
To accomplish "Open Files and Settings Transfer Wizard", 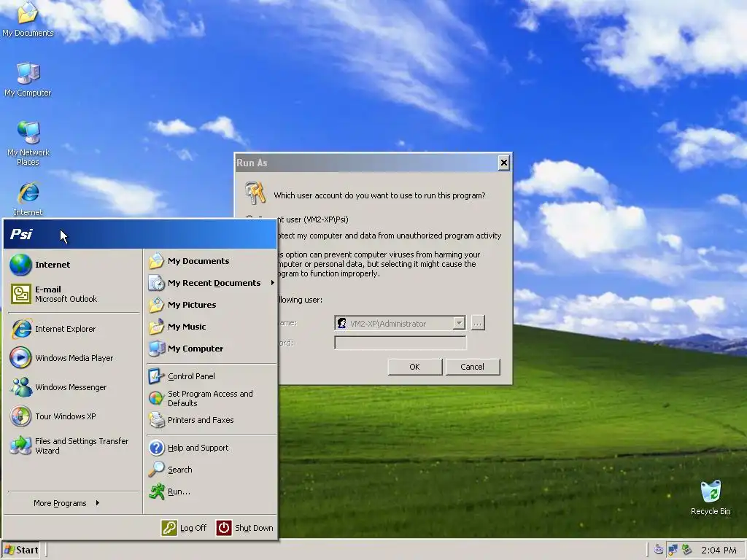I will click(74, 446).
